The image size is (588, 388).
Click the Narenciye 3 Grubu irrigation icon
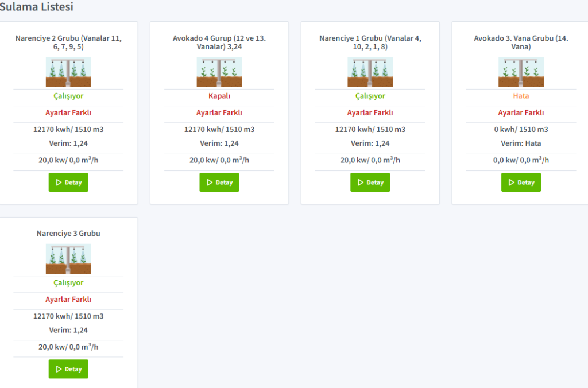tap(68, 259)
